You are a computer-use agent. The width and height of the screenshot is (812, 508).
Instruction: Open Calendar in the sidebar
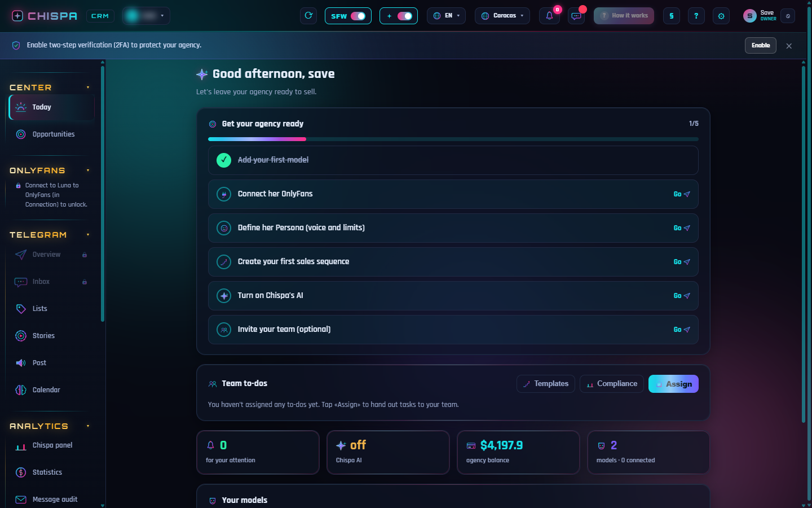tap(52, 390)
